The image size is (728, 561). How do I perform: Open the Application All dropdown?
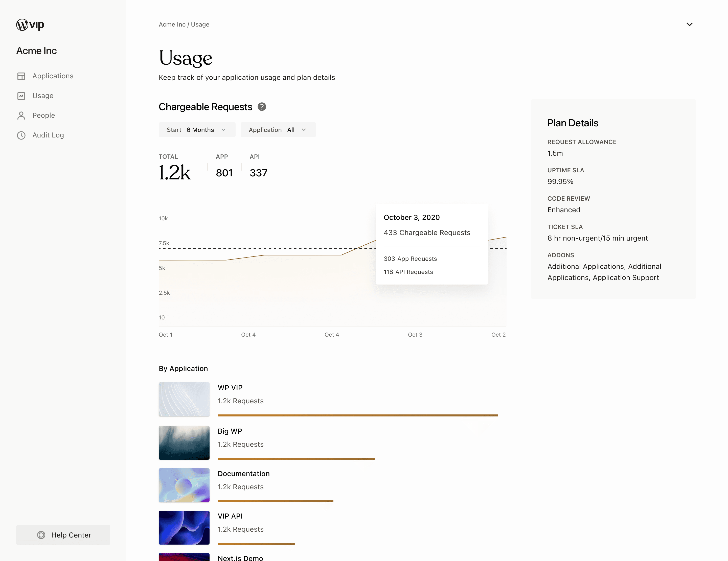278,130
